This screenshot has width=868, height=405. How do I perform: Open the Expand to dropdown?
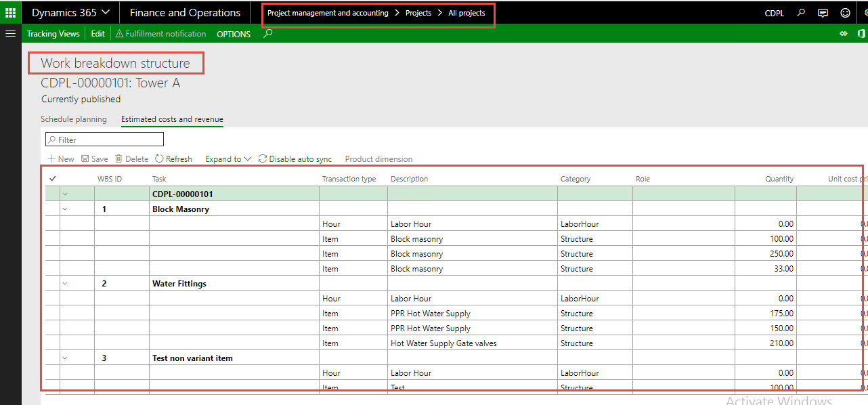[x=227, y=158]
